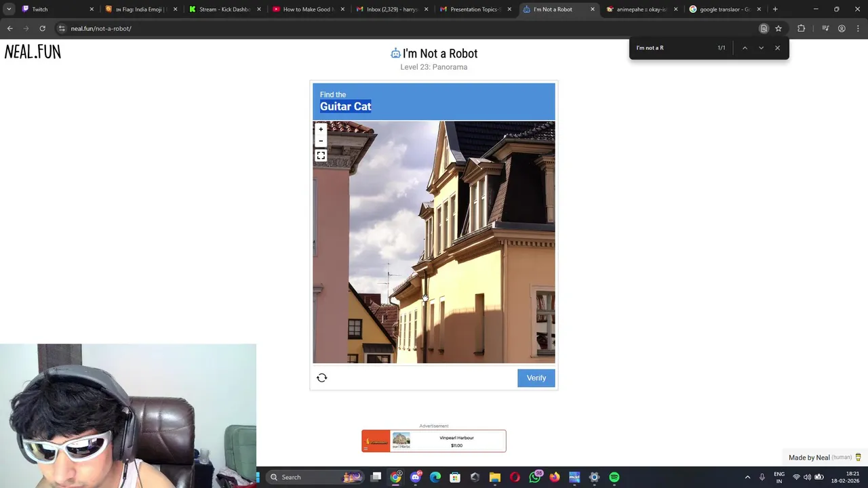Screen dimensions: 868x488
Task: Switch to the google translator tab
Action: tap(725, 9)
